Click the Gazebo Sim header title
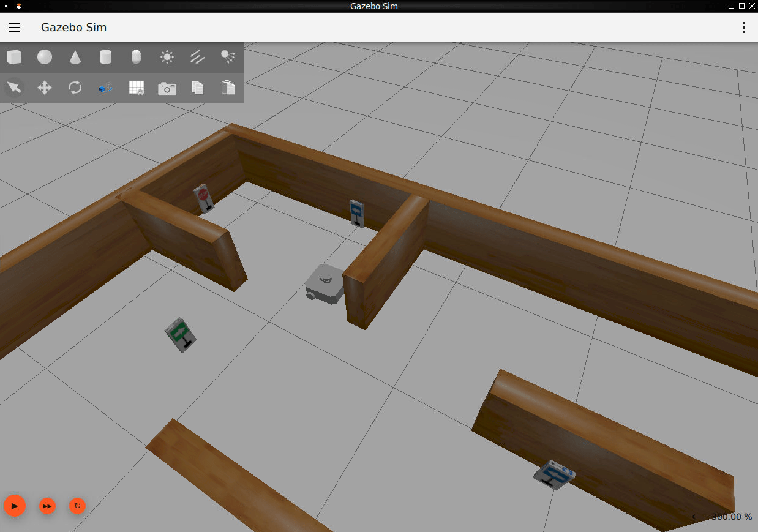Image resolution: width=758 pixels, height=532 pixels. click(x=73, y=28)
